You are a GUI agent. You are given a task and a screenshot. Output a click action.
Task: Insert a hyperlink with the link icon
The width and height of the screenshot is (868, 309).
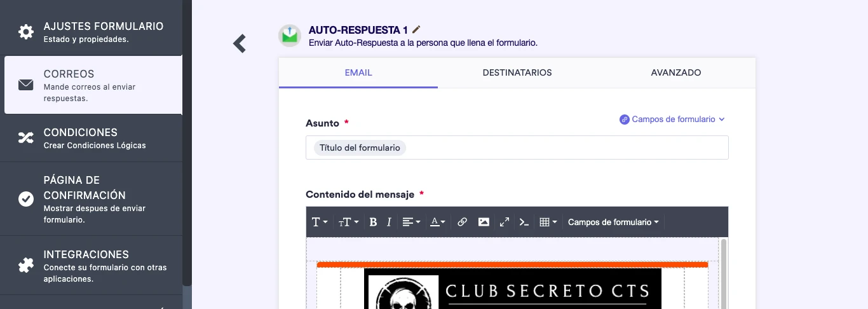tap(463, 222)
